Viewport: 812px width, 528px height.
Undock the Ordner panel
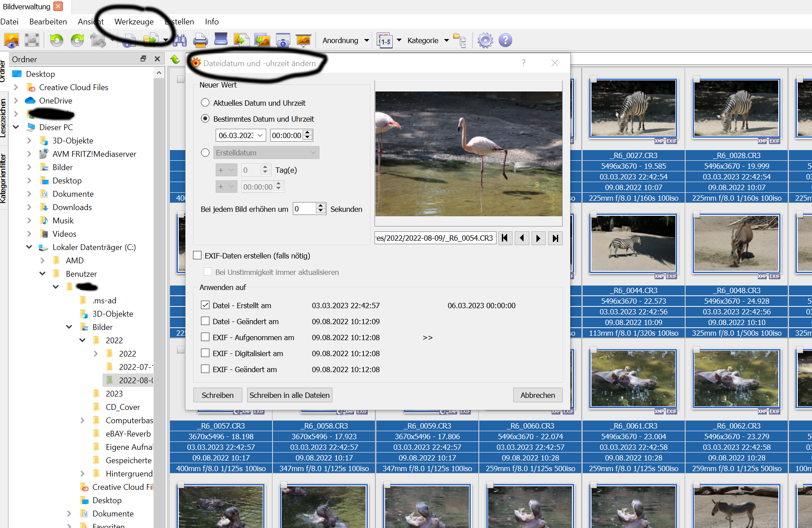coord(143,59)
